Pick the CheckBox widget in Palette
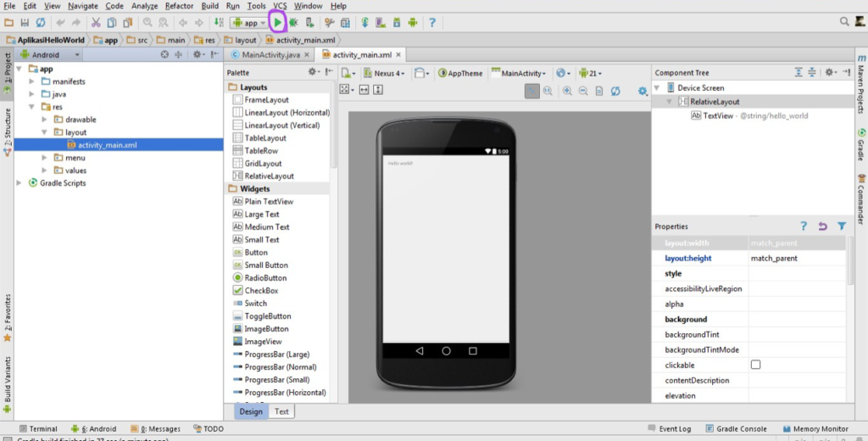The width and height of the screenshot is (868, 441). click(x=261, y=291)
